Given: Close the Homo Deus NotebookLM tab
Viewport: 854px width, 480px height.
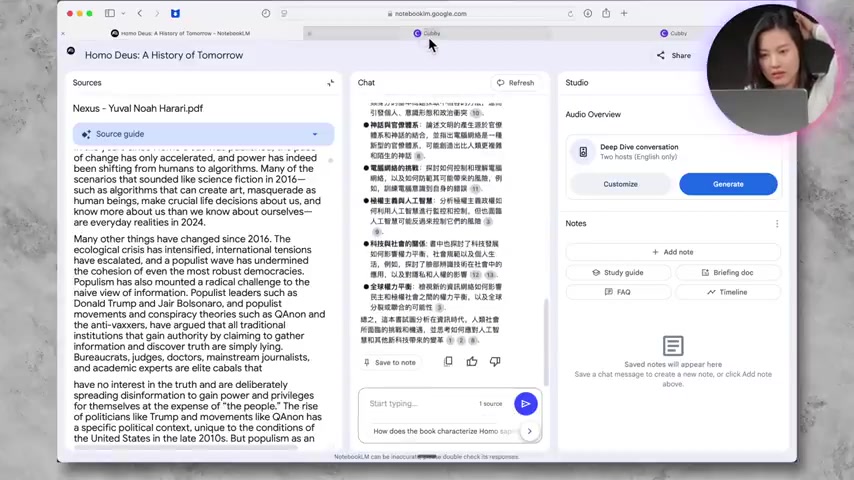Looking at the screenshot, I should [63, 33].
